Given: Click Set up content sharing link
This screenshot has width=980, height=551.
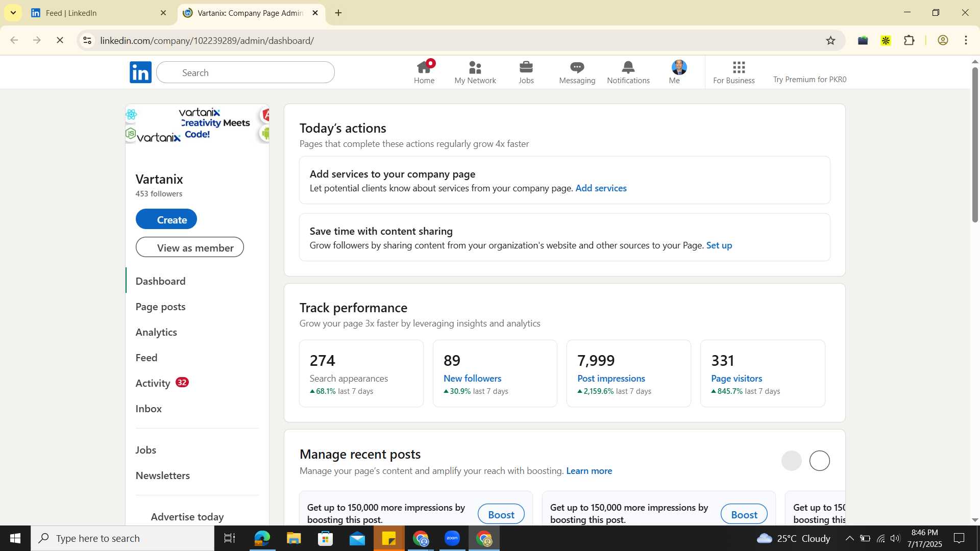Looking at the screenshot, I should (719, 245).
